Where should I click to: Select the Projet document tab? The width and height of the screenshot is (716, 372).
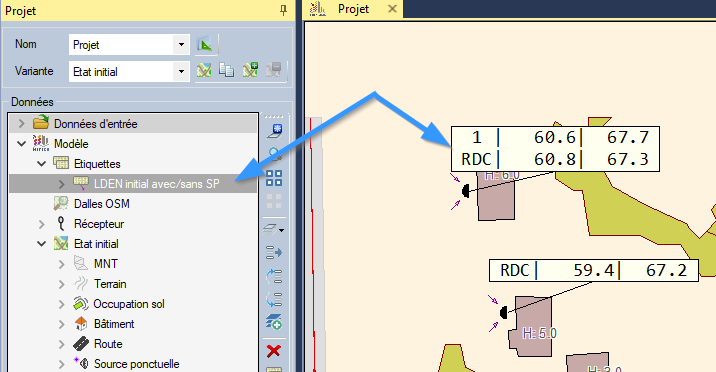(353, 9)
